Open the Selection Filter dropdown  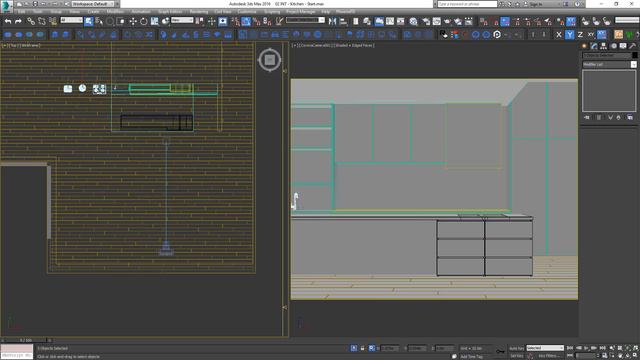(x=71, y=20)
